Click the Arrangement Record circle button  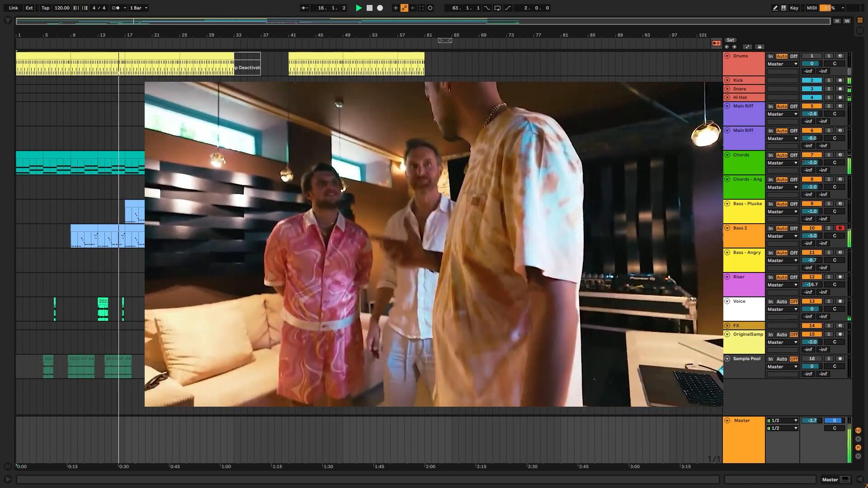380,8
